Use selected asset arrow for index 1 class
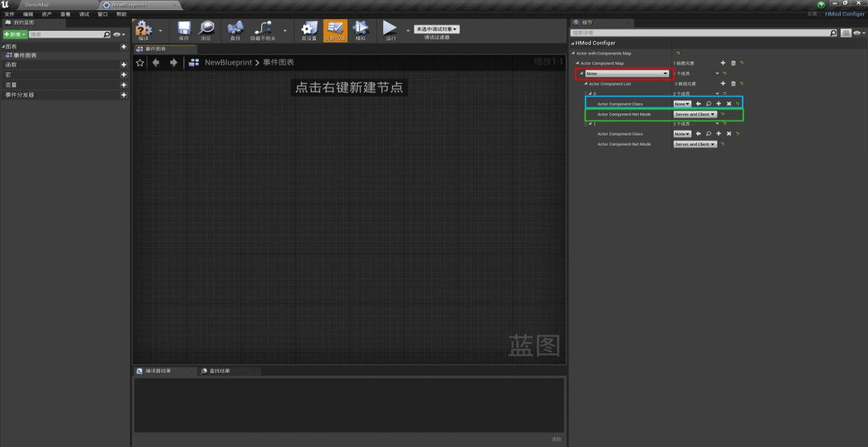This screenshot has width=868, height=447. 698,134
